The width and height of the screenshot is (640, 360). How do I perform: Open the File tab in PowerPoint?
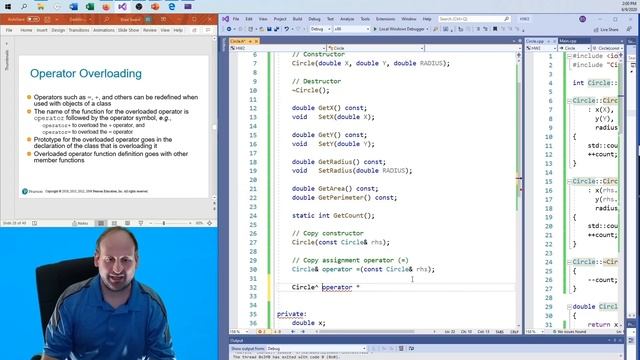(9, 30)
